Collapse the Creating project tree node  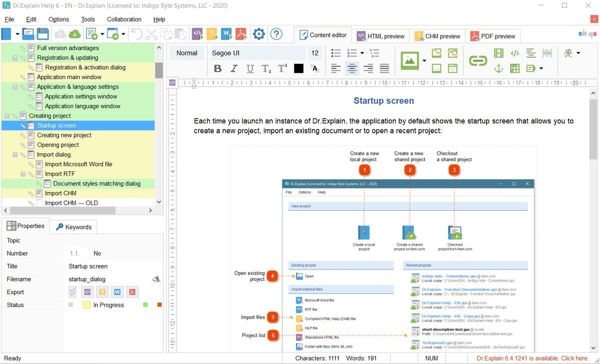[x=7, y=116]
